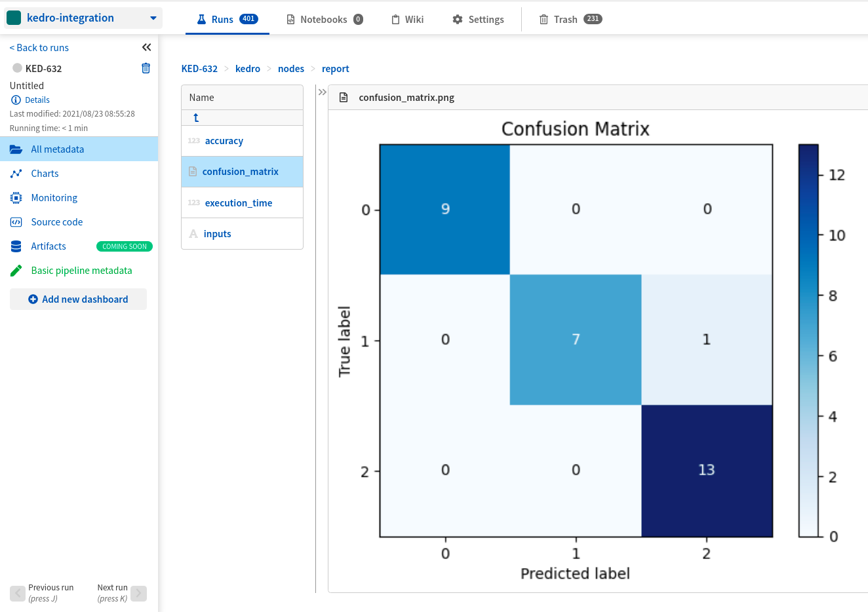Click the file icon beside confusion_matrix.png
This screenshot has width=868, height=612.
(x=342, y=96)
